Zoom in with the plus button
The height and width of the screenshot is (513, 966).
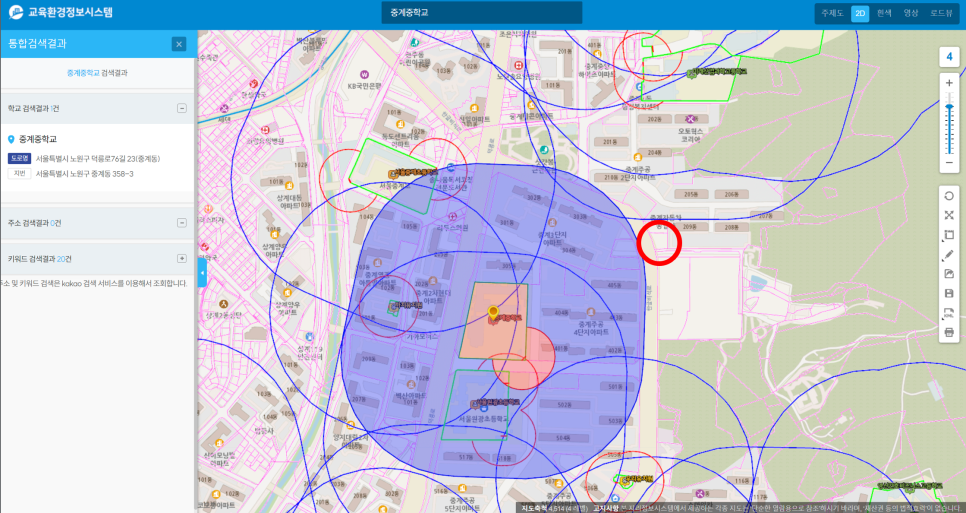[x=949, y=83]
